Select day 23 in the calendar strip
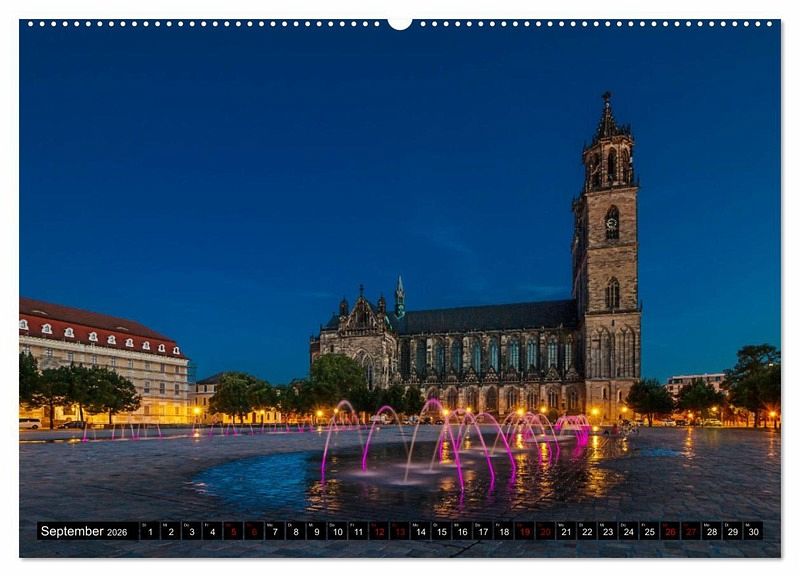Image resolution: width=800 pixels, height=577 pixels. tap(608, 531)
